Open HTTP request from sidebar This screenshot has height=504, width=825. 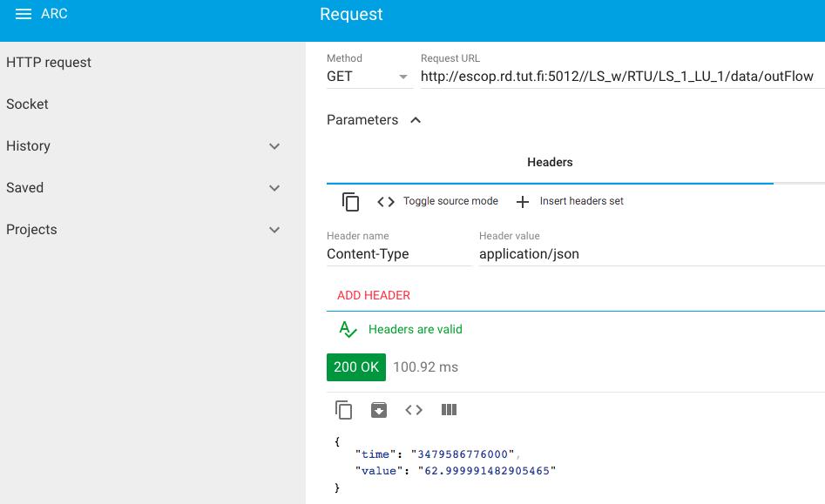pos(49,63)
